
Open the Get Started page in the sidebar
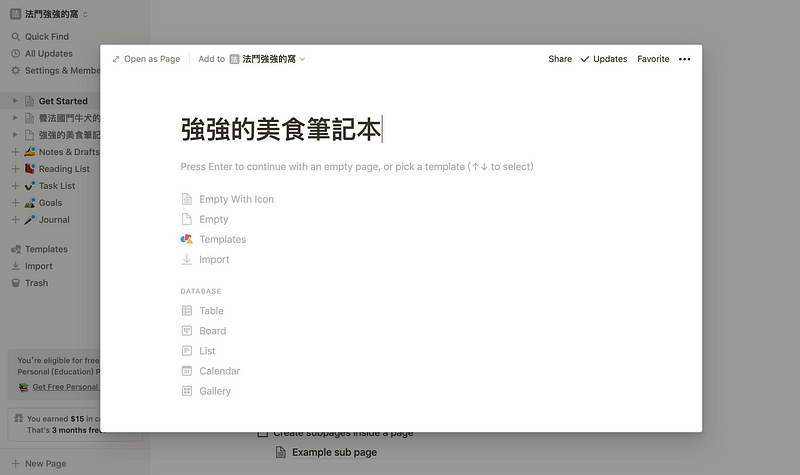click(x=63, y=101)
